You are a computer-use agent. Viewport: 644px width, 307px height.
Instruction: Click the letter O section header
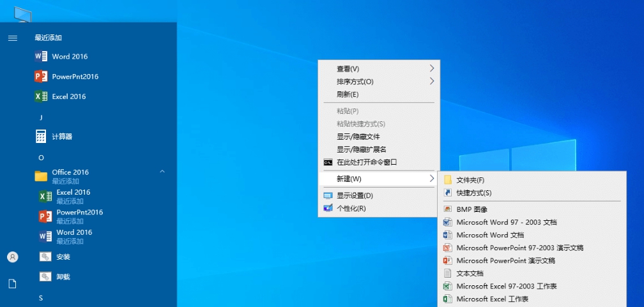(41, 158)
